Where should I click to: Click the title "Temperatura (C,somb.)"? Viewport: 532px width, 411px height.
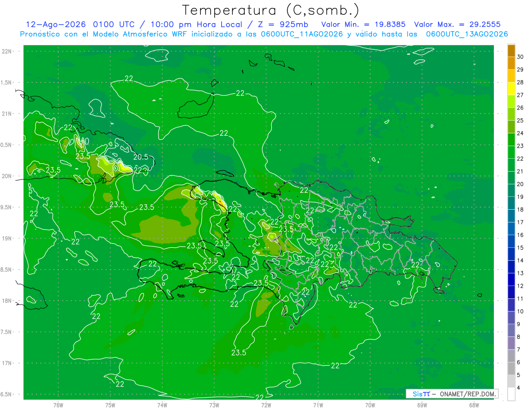270,10
